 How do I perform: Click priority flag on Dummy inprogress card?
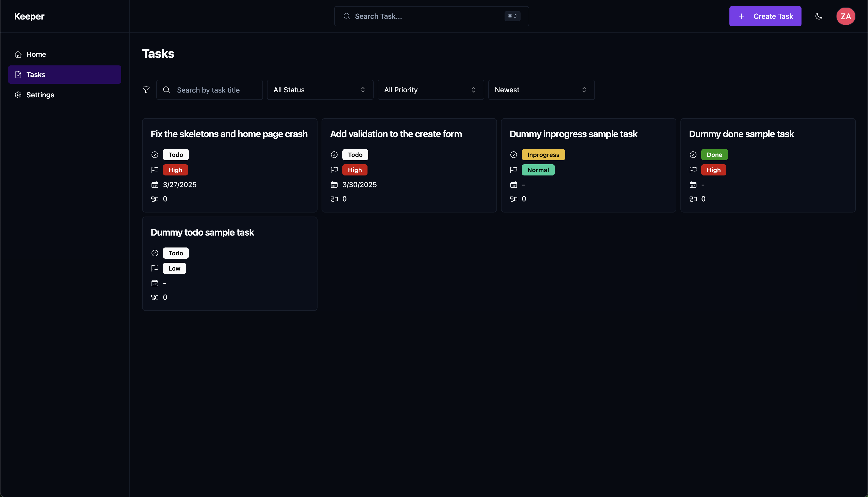tap(513, 170)
